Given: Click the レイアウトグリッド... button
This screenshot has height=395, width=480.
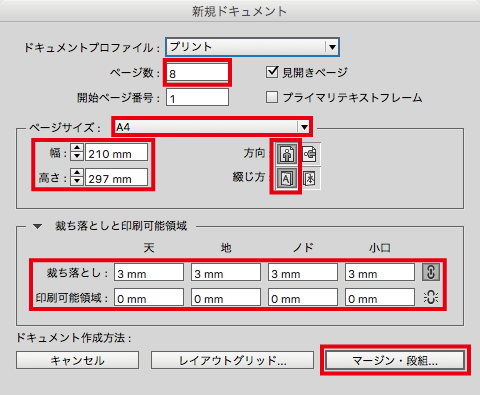Looking at the screenshot, I should [x=232, y=360].
